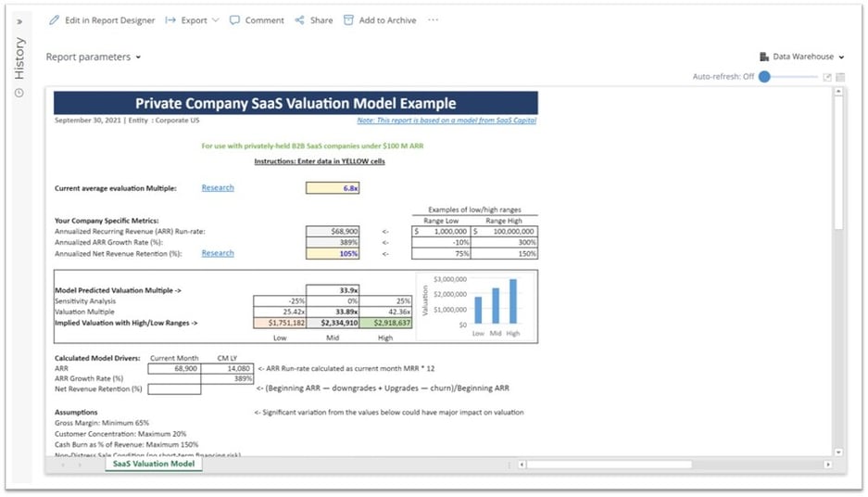
Task: Toggle the Auto-refresh switch
Action: tap(764, 76)
